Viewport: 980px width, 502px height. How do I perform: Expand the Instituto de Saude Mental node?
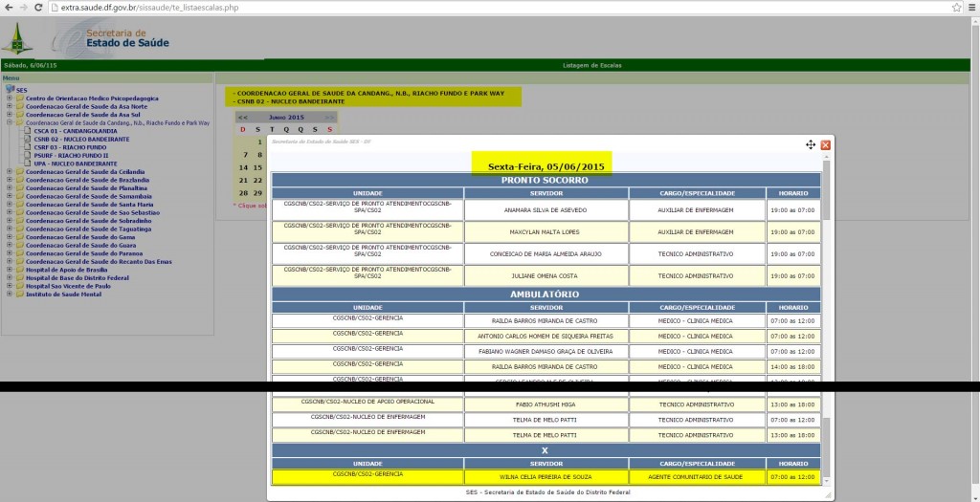[10, 294]
